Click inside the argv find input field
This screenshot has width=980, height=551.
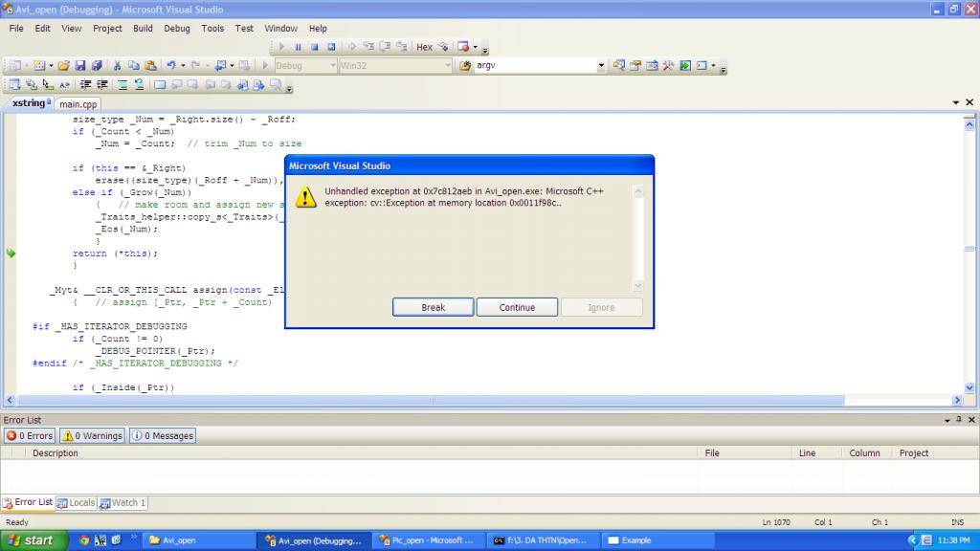[x=535, y=66]
